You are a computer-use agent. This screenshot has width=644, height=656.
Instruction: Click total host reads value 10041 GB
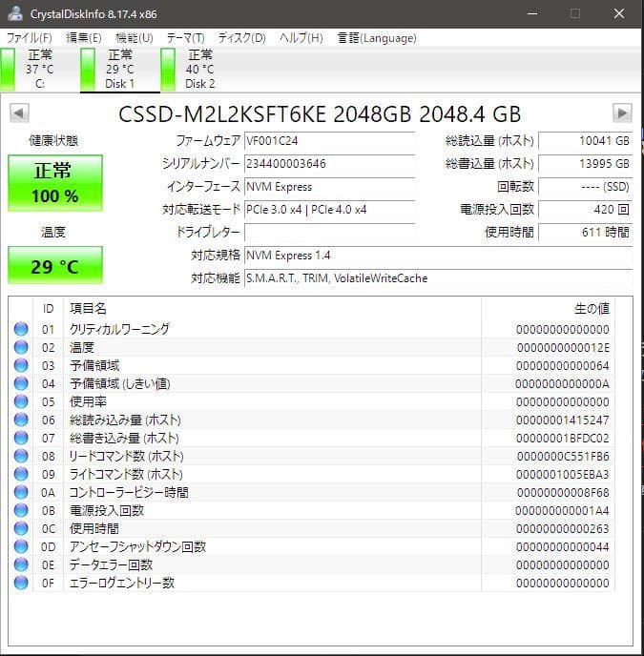click(586, 141)
